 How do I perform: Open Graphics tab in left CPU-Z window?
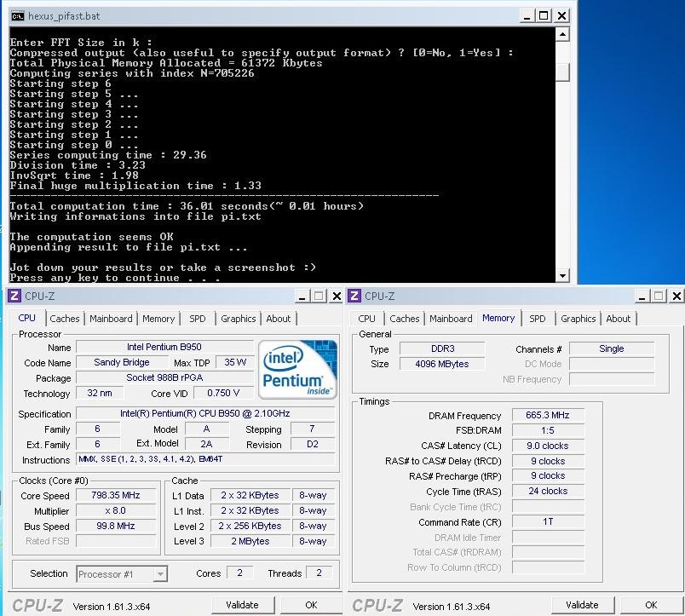[238, 319]
